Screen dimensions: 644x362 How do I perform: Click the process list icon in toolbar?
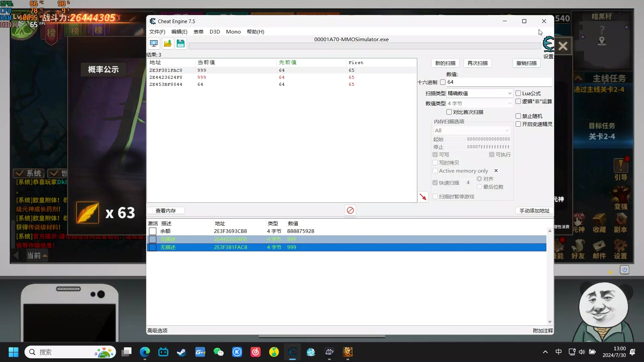pyautogui.click(x=154, y=43)
